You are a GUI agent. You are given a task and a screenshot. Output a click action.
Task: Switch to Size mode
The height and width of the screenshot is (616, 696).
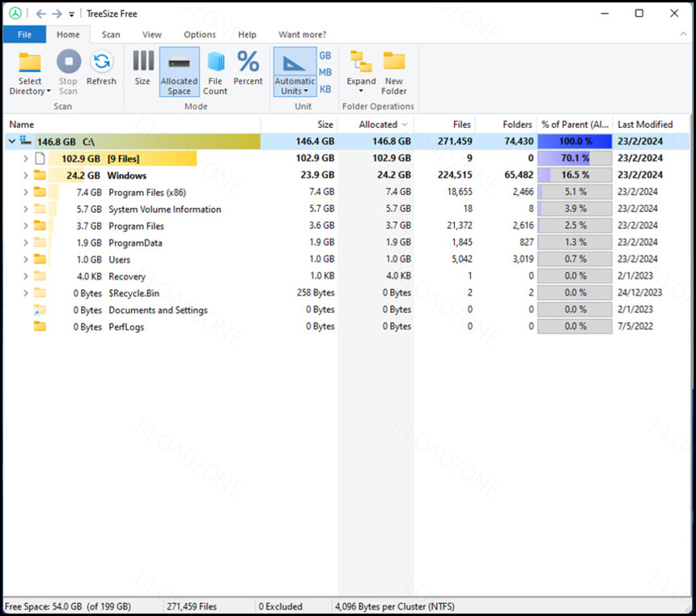click(x=142, y=68)
